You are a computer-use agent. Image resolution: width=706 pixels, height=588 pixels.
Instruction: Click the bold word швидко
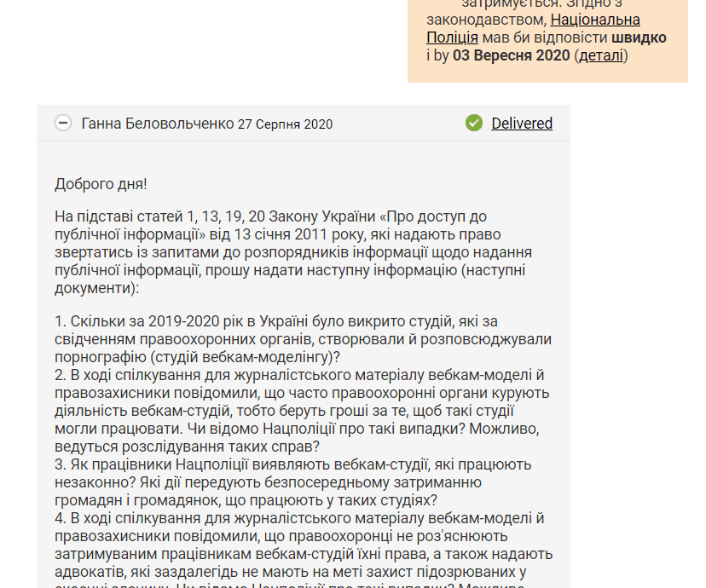(x=639, y=37)
